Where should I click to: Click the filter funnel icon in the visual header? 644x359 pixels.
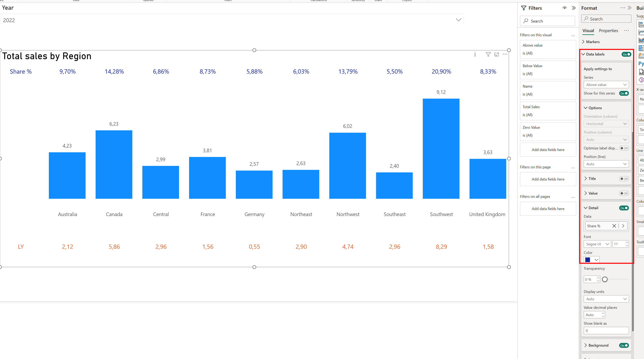[x=488, y=54]
